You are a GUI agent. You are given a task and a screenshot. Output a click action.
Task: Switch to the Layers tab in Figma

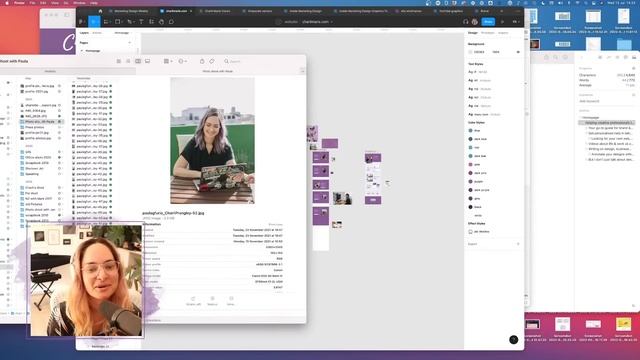click(84, 33)
